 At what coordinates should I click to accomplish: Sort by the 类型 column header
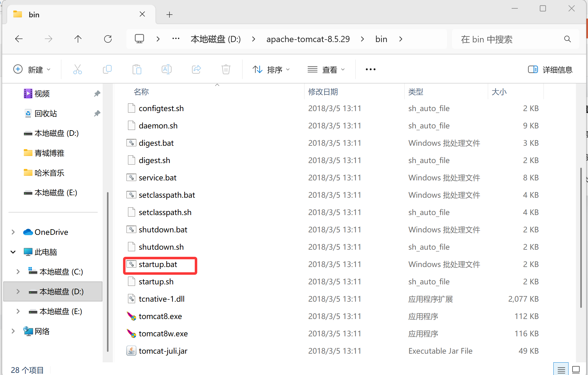tap(416, 92)
